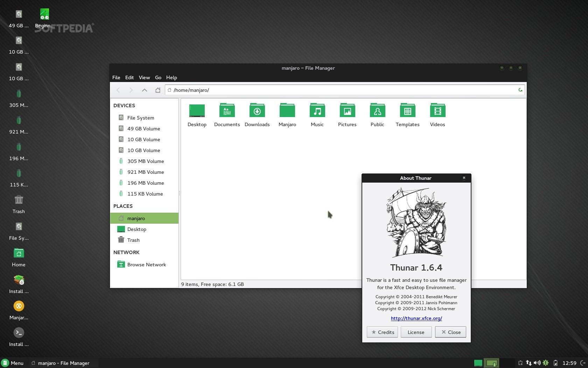The height and width of the screenshot is (368, 588).
Task: Open the Trash from the desktop icon
Action: 19,202
